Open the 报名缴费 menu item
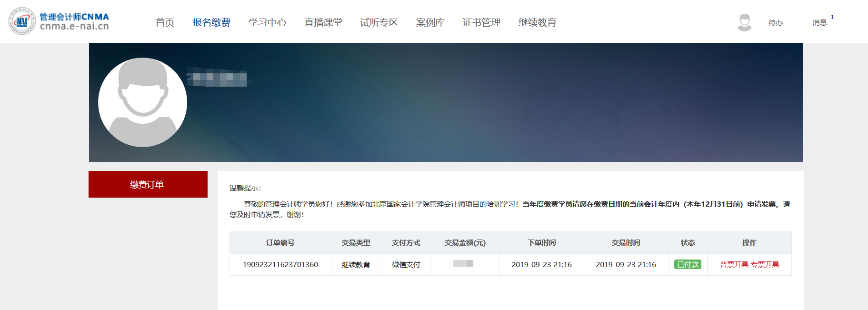Screen dimensions: 868x310 tap(211, 22)
